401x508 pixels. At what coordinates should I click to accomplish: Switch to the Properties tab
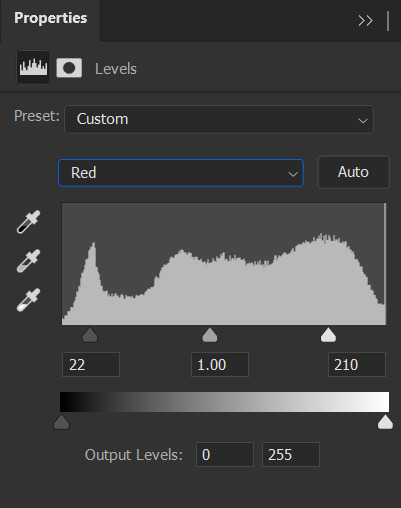click(51, 18)
